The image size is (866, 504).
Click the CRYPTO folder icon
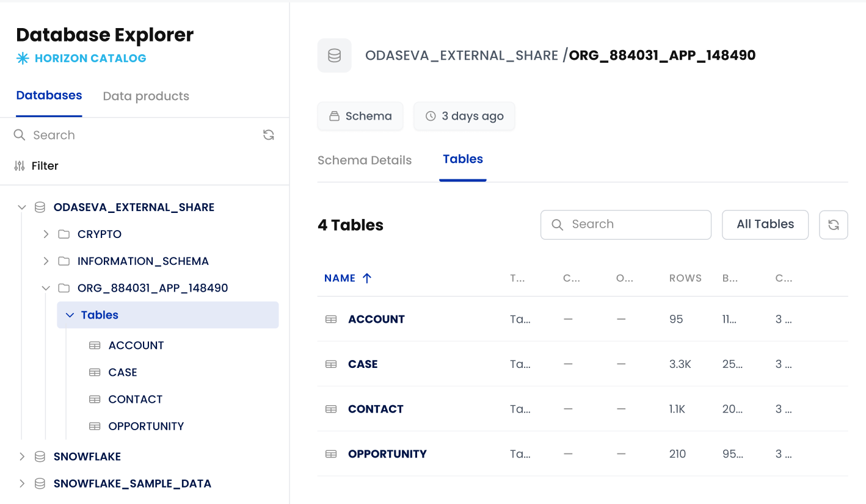coord(64,234)
